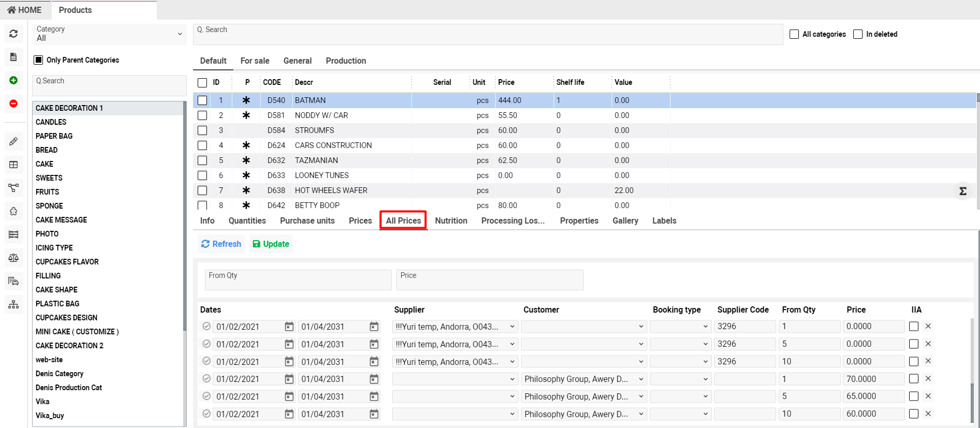Toggle the In deleted checkbox
This screenshot has width=980, height=428.
pyautogui.click(x=858, y=34)
